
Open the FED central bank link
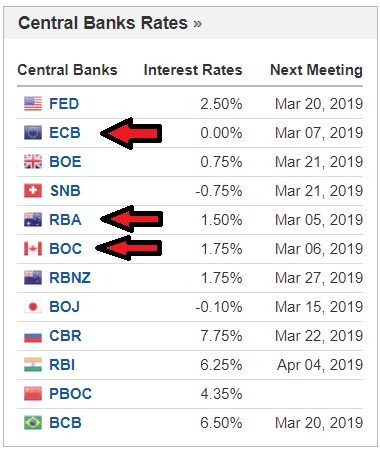point(64,104)
